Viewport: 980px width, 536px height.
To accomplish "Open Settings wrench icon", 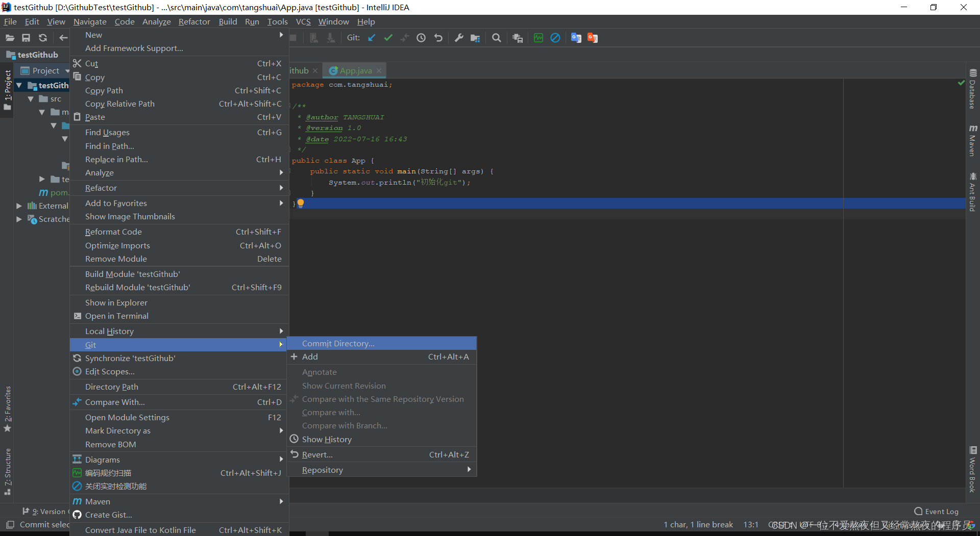I will (459, 38).
